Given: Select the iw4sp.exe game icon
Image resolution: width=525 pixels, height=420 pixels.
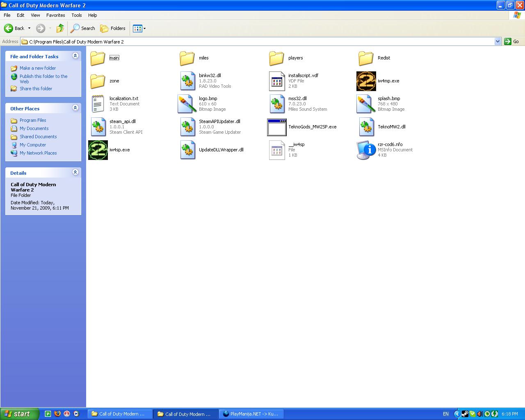Looking at the screenshot, I should [x=98, y=150].
